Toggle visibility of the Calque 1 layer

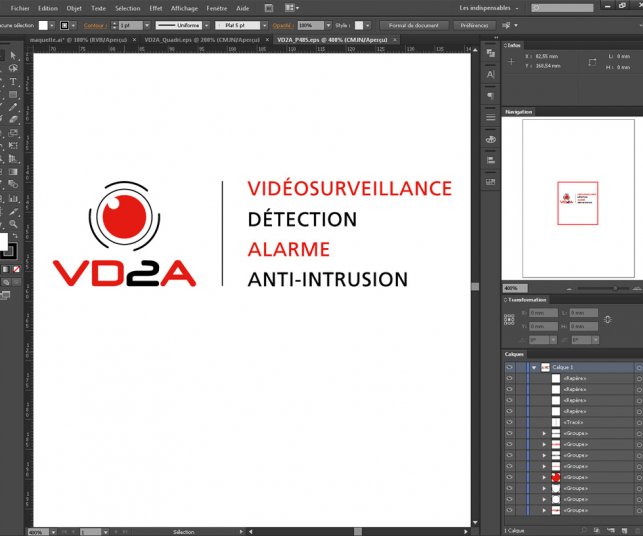[509, 368]
